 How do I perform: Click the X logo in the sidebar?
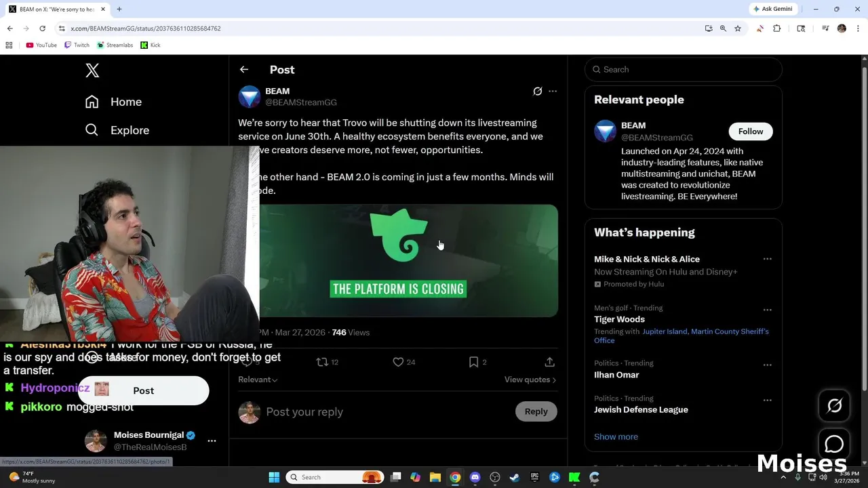92,70
